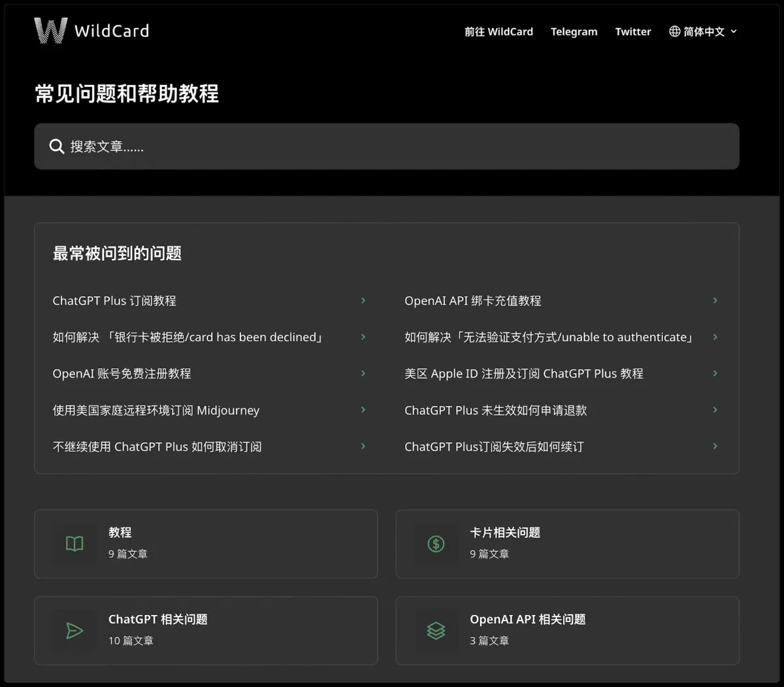This screenshot has width=784, height=687.
Task: Click chevron next to OpenAI 账号免费注册教程
Action: [x=363, y=373]
